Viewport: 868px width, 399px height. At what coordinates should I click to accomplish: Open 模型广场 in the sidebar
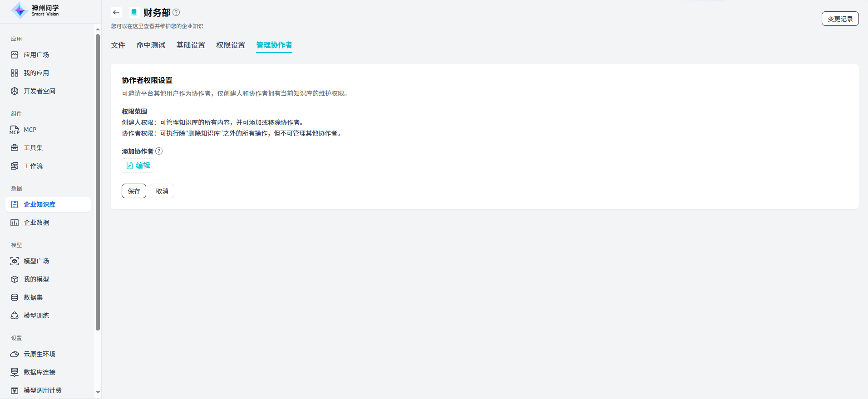pyautogui.click(x=36, y=261)
